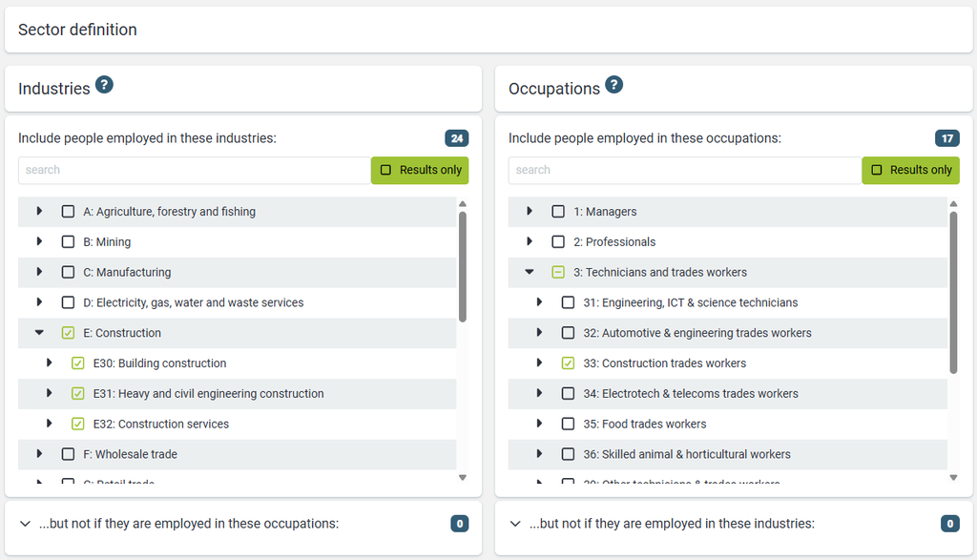Collapse the E: Construction tree node
The width and height of the screenshot is (977, 560).
[39, 333]
